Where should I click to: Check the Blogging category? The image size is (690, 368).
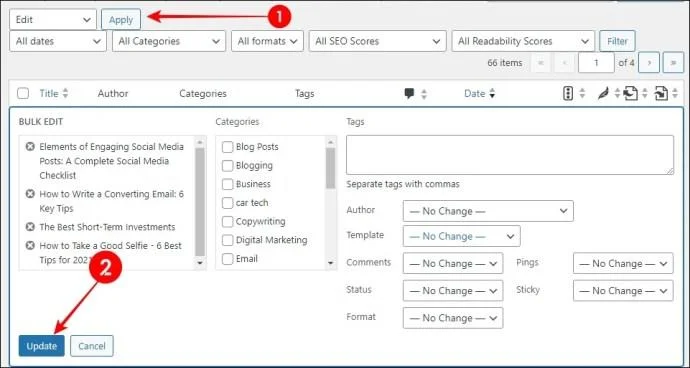[228, 166]
